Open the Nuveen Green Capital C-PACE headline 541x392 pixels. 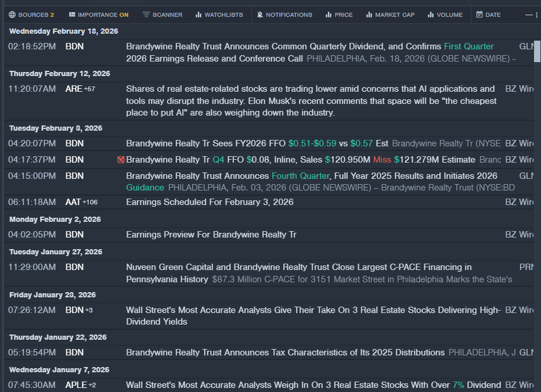point(298,267)
